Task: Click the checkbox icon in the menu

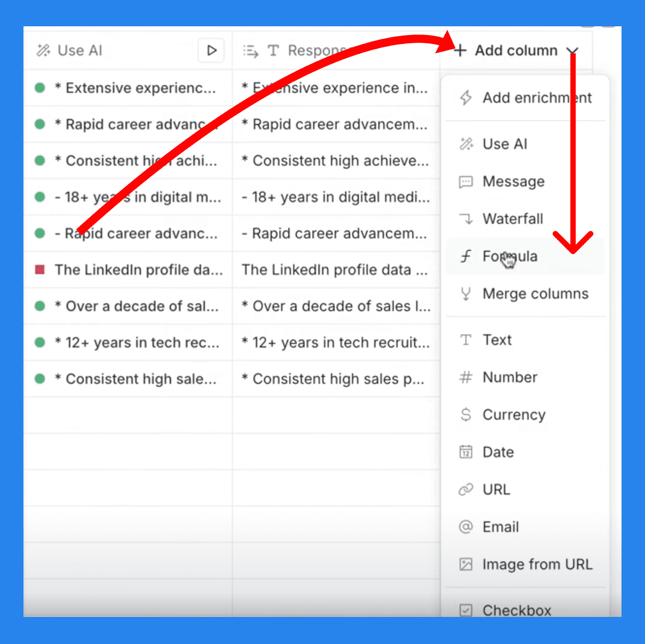Action: click(466, 610)
